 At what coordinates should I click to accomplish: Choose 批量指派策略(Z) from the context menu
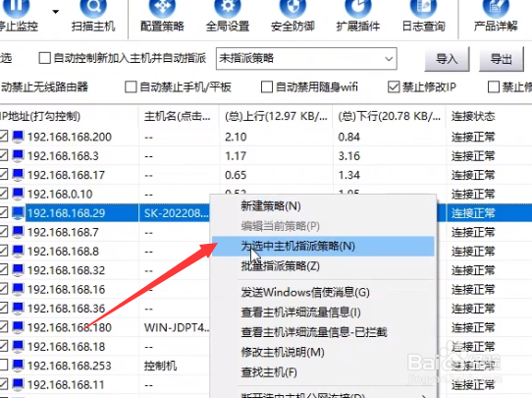click(323, 266)
